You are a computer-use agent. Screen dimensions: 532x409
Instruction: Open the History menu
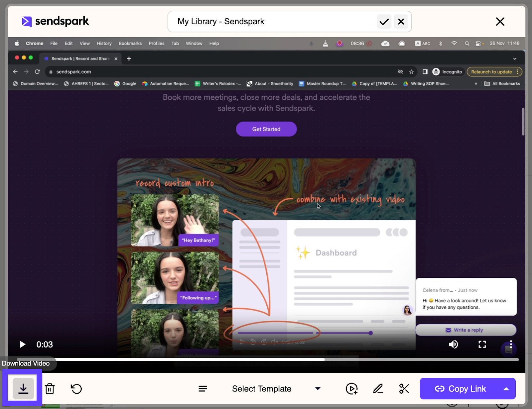click(104, 44)
